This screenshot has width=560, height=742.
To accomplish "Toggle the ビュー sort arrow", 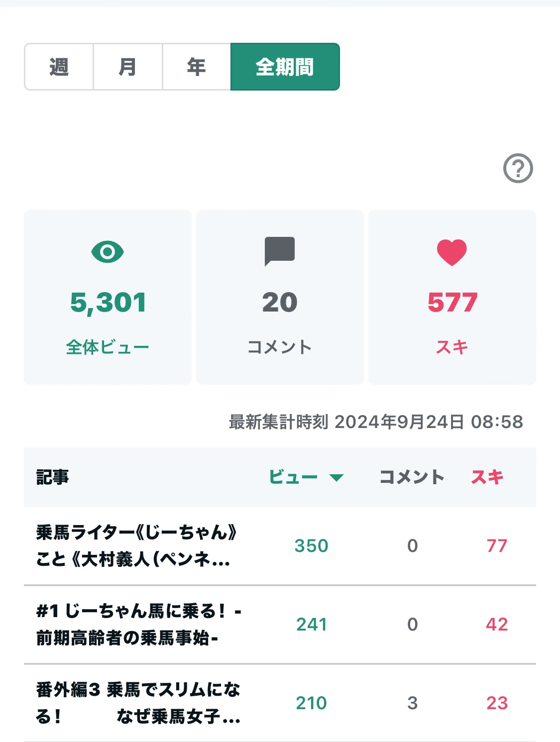I will 336,478.
